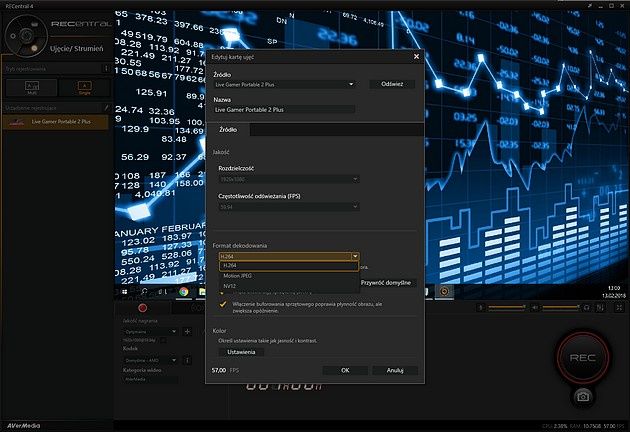The height and width of the screenshot is (432, 630).
Task: Toggle hardware buffering checkbox
Action: click(x=223, y=304)
